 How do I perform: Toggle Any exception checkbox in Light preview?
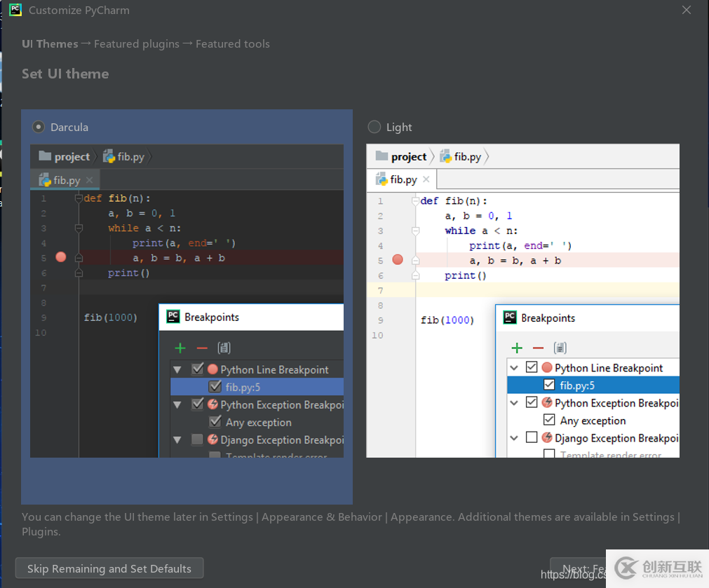(549, 419)
